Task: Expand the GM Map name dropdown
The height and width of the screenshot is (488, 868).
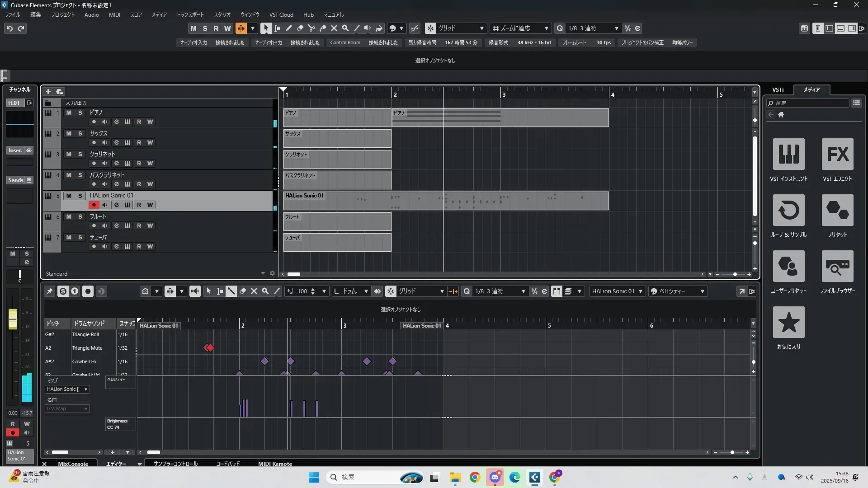Action: pos(67,408)
